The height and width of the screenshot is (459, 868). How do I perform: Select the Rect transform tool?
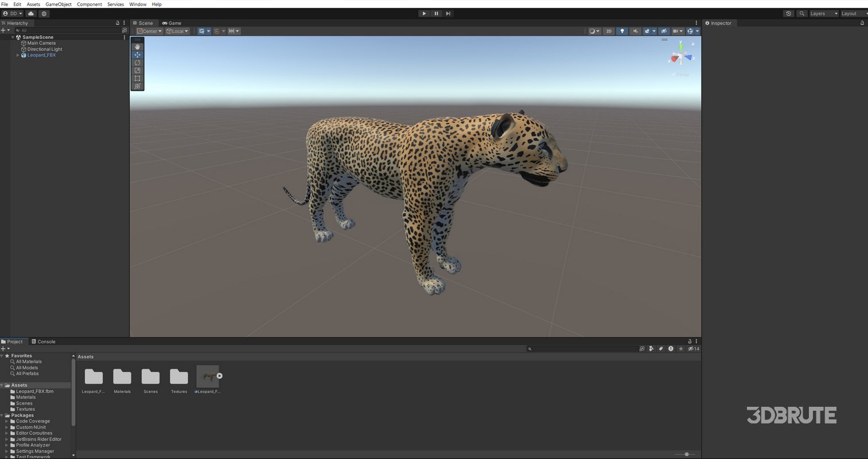pyautogui.click(x=137, y=78)
